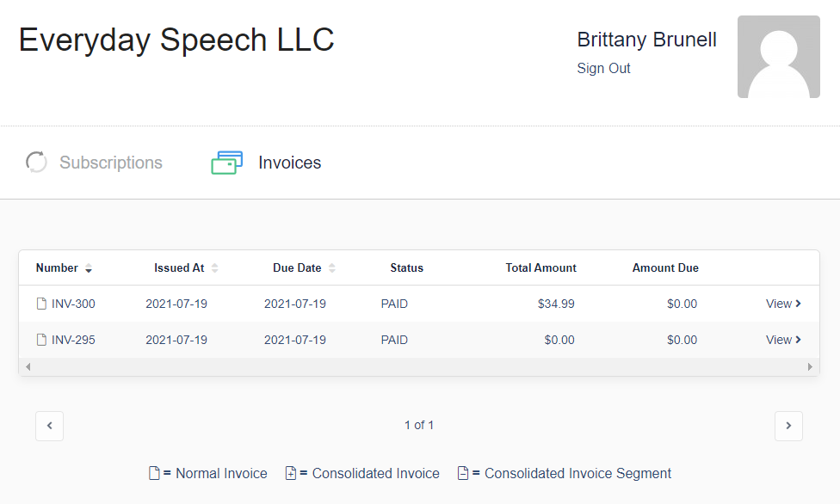The image size is (840, 504).
Task: View invoice INV-295 details
Action: click(x=783, y=340)
